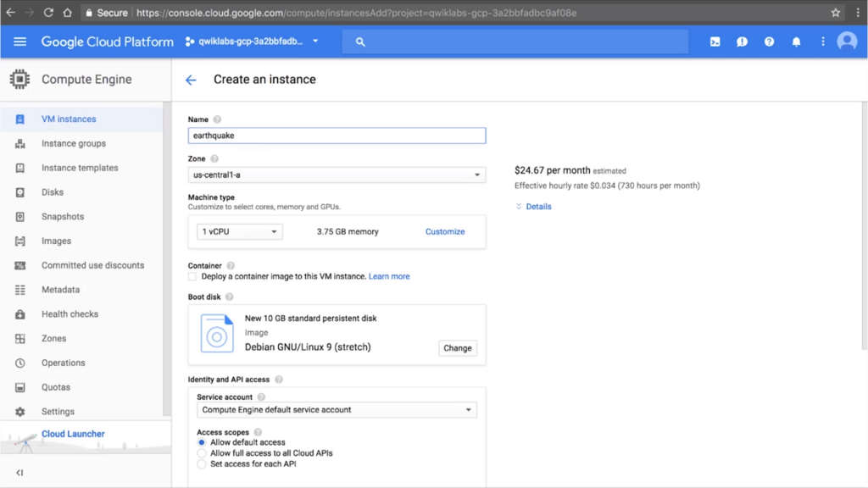Click the browser address bar URL
868x488 pixels.
coord(357,13)
